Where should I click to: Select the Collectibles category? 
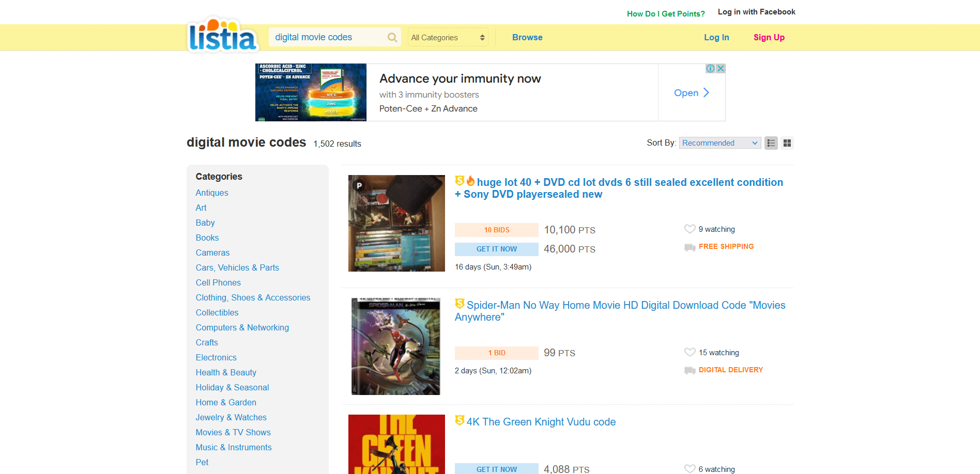pos(217,312)
